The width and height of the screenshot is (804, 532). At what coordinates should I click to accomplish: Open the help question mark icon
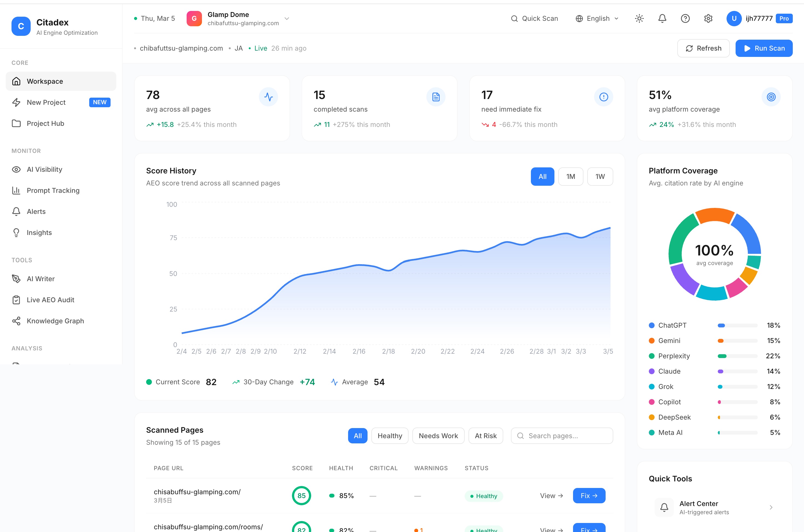click(x=685, y=18)
